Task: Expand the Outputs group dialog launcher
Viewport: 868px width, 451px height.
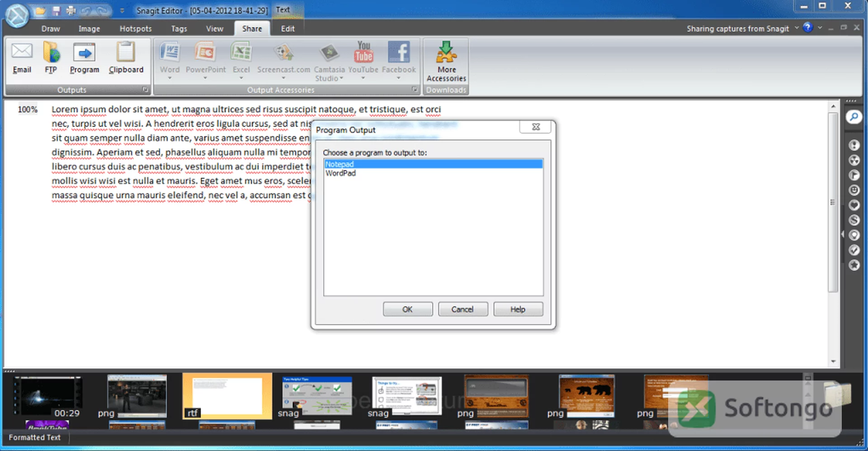Action: point(145,89)
